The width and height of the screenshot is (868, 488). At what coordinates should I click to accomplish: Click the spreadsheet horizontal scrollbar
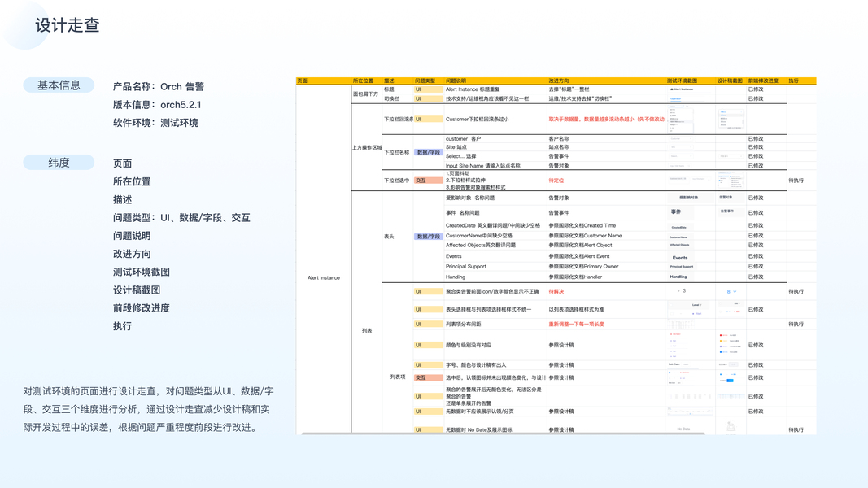point(503,434)
